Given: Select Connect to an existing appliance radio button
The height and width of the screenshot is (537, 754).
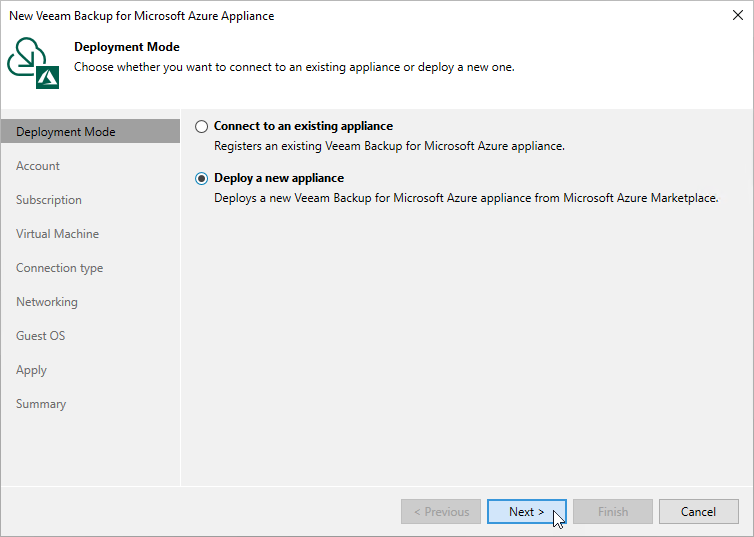Looking at the screenshot, I should pos(201,126).
